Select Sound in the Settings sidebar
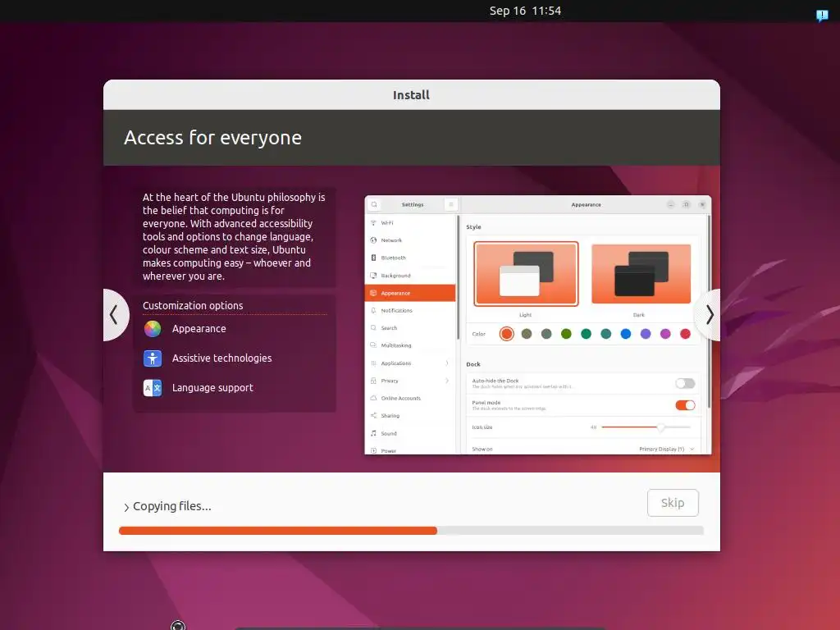This screenshot has width=840, height=630. pyautogui.click(x=410, y=433)
